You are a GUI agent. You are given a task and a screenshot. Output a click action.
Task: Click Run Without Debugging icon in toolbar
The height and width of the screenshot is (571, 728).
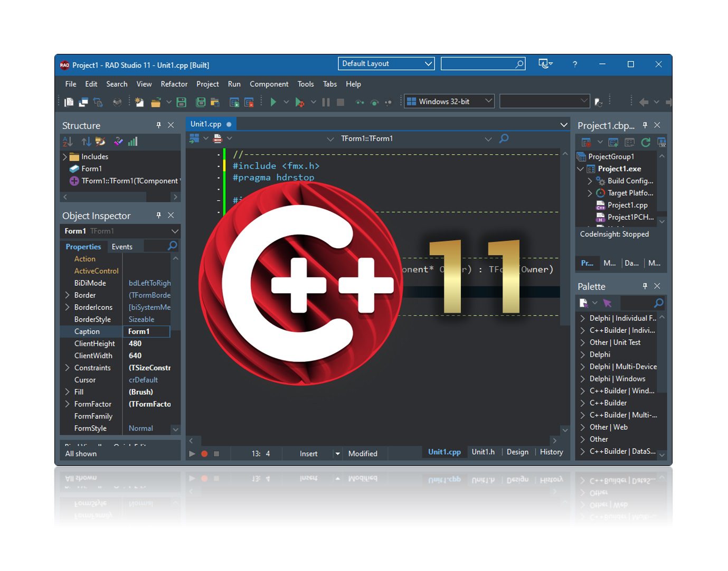coord(299,102)
